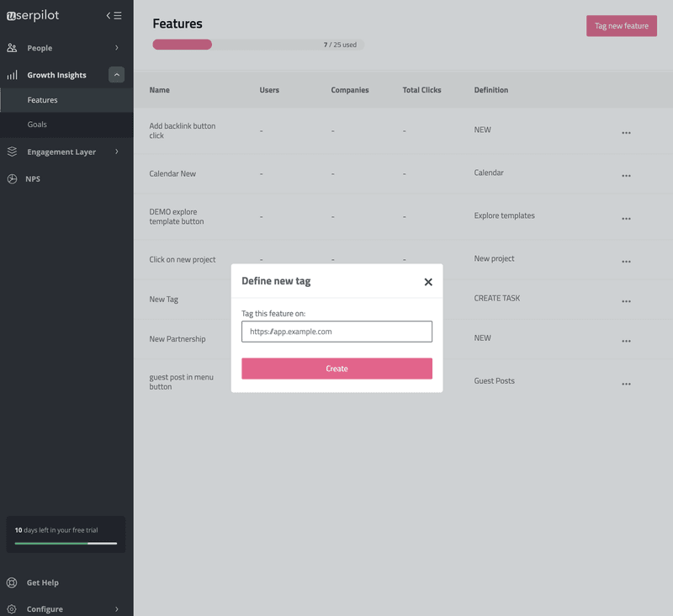Open the actions menu for New Partnership
Viewport: 673px width, 616px height.
[x=626, y=341]
